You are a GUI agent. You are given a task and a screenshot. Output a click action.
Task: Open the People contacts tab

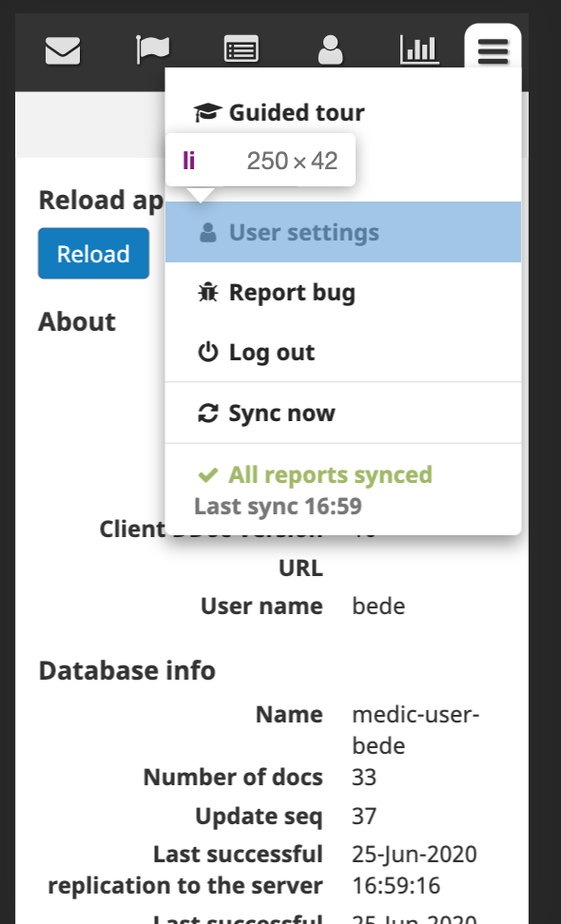(x=330, y=49)
